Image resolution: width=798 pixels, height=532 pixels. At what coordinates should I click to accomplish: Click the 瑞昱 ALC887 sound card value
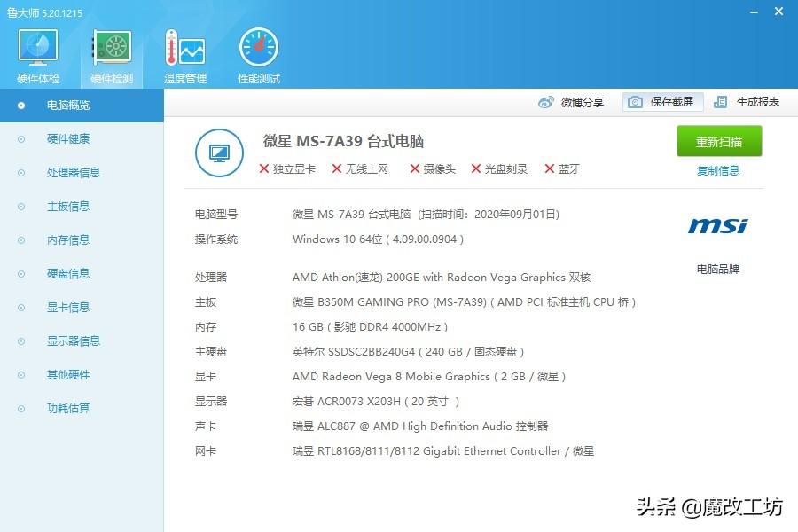pyautogui.click(x=420, y=426)
